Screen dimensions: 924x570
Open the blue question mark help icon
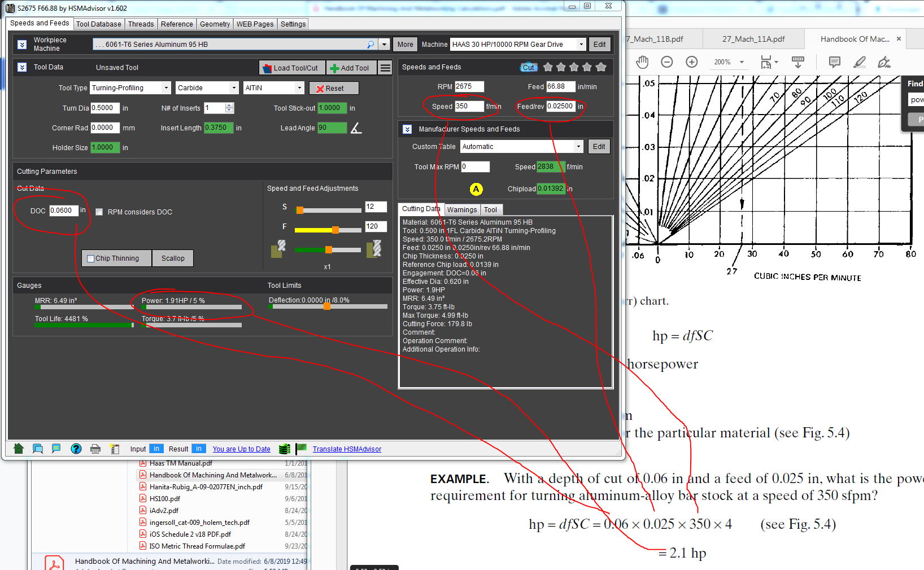pyautogui.click(x=76, y=449)
